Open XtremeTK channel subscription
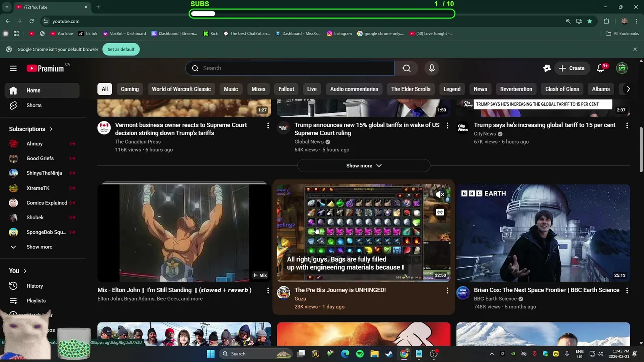 coord(42,188)
